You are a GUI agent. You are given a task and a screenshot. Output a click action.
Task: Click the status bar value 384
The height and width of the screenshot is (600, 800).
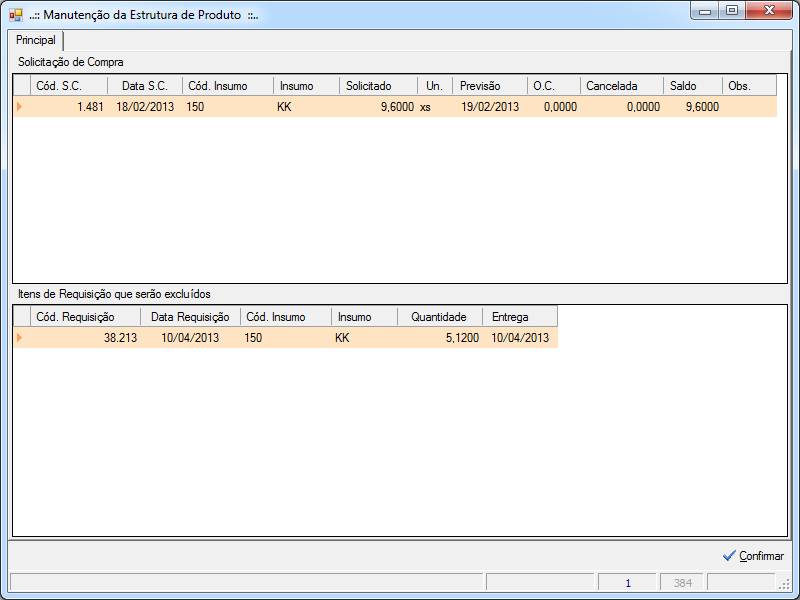(682, 583)
